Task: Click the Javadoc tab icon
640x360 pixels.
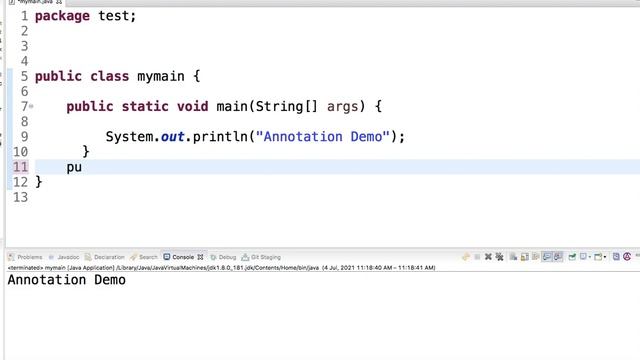Action: [x=51, y=257]
